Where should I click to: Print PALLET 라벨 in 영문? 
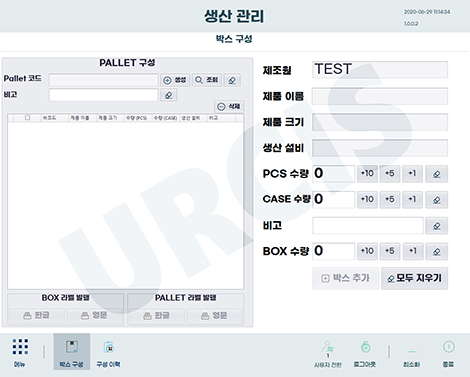pos(214,315)
